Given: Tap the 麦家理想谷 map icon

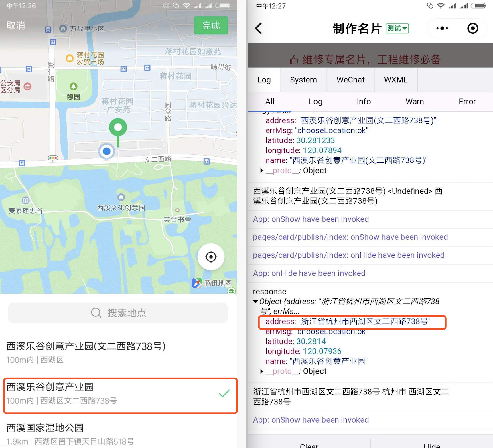Looking at the screenshot, I should 25,200.
